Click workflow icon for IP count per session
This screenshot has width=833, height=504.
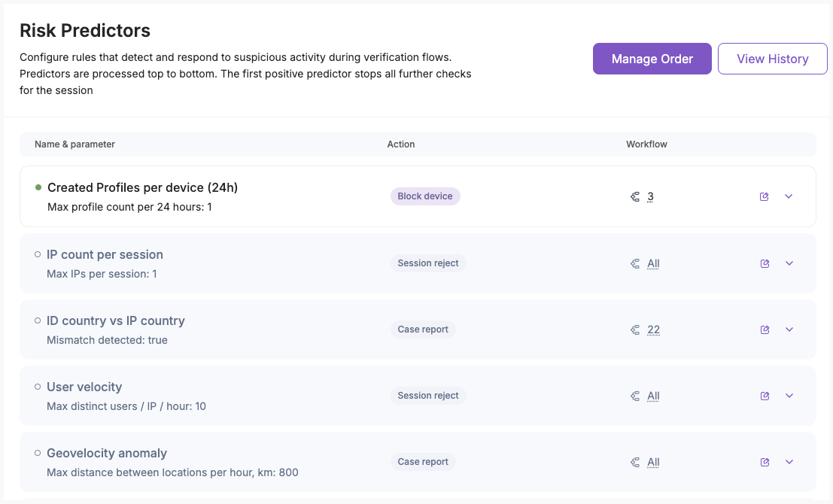coord(635,263)
